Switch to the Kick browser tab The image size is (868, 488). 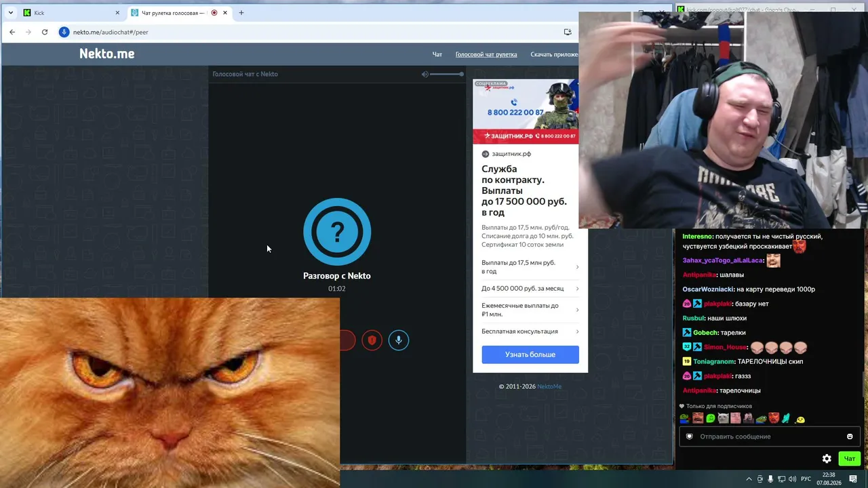[71, 13]
